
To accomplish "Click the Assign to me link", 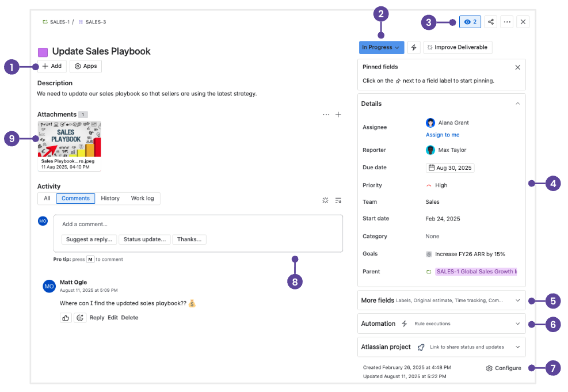I will pos(443,134).
